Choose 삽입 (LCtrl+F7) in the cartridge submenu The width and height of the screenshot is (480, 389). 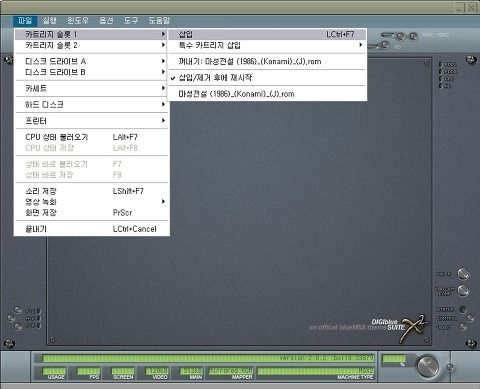pyautogui.click(x=267, y=34)
